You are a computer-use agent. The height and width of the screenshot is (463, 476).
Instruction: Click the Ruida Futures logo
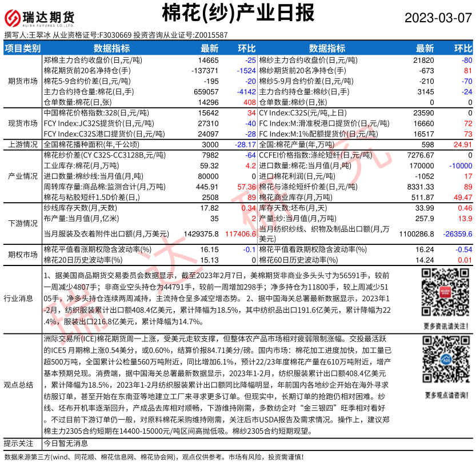pos(40,17)
